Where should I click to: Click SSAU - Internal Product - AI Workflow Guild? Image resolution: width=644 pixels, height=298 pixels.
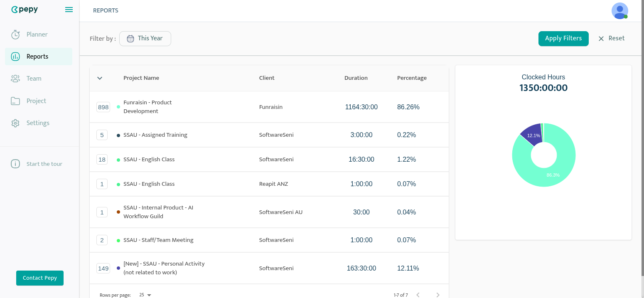158,212
